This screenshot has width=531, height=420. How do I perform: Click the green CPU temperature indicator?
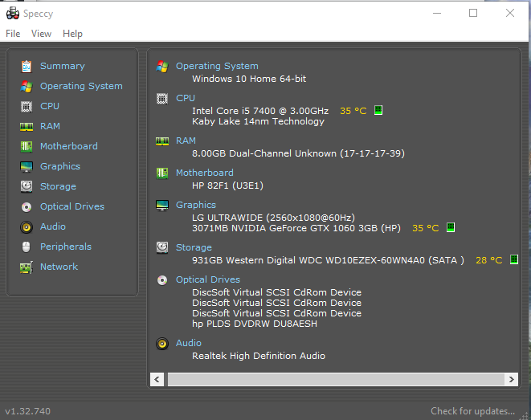(x=378, y=110)
